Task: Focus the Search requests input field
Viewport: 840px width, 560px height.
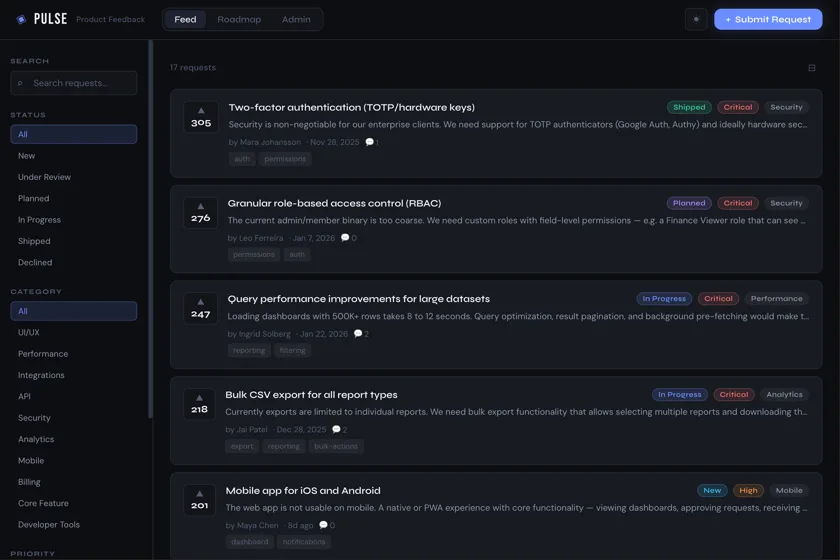Action: (x=74, y=83)
